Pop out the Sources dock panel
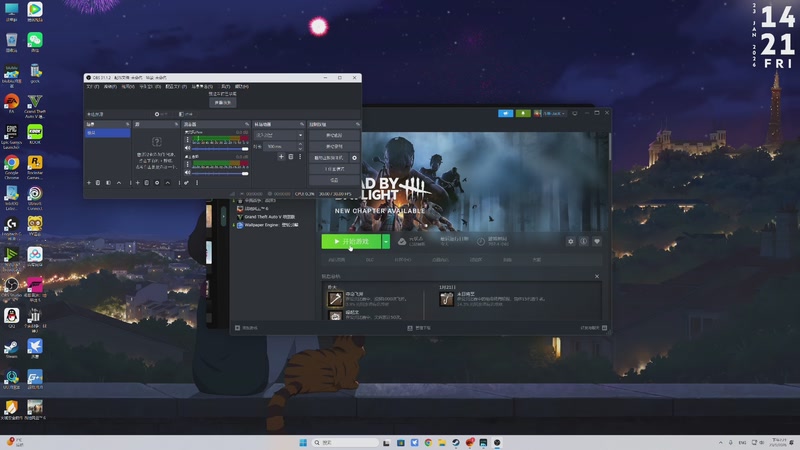This screenshot has height=450, width=800. [177, 124]
